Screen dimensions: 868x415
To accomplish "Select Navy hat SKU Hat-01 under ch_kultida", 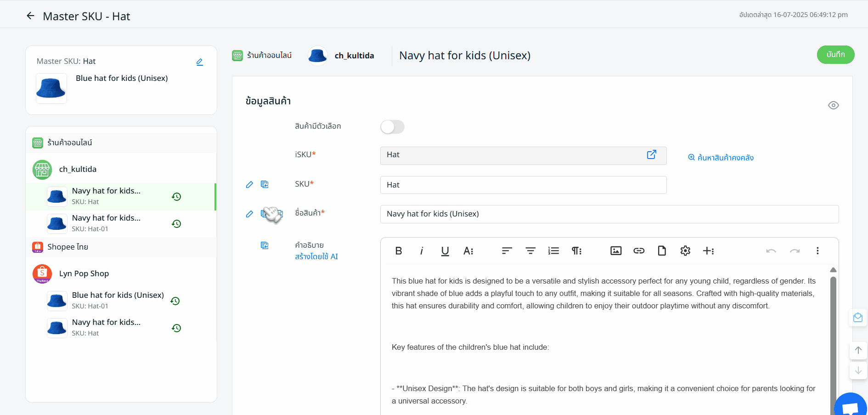I will coord(106,223).
